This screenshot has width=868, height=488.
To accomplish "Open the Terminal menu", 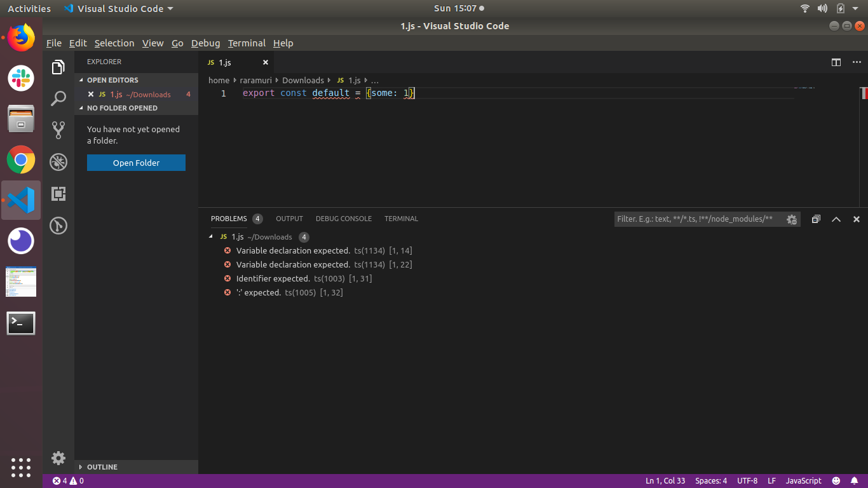I will [x=247, y=43].
